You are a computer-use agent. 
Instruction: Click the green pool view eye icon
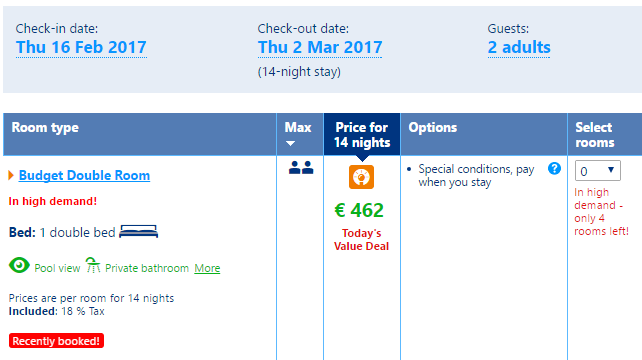coord(19,265)
